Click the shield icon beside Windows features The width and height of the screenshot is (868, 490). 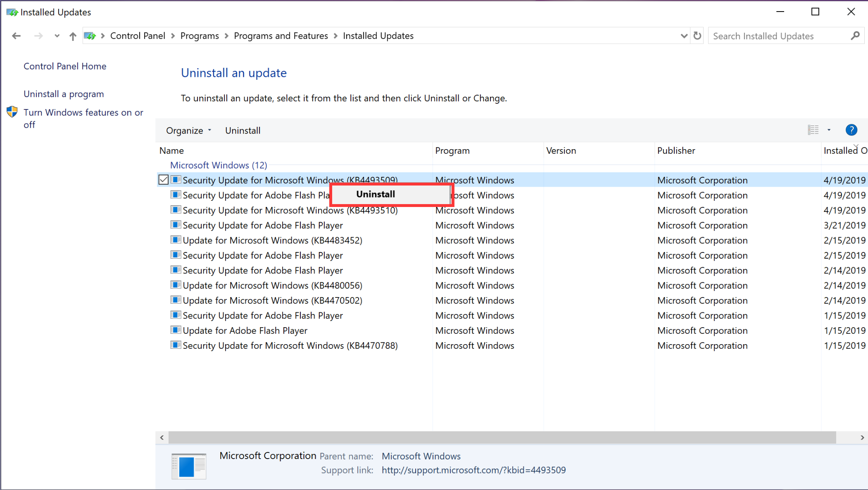coord(12,112)
